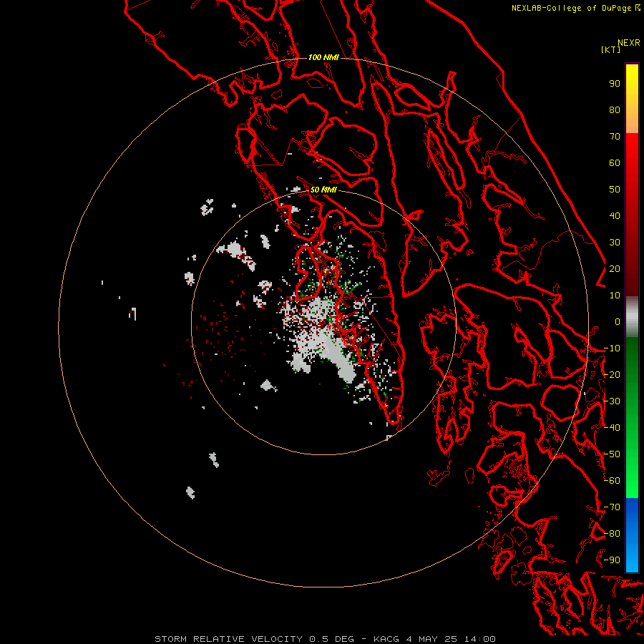The width and height of the screenshot is (644, 644).
Task: Click the -10 scale label
Action: [612, 348]
